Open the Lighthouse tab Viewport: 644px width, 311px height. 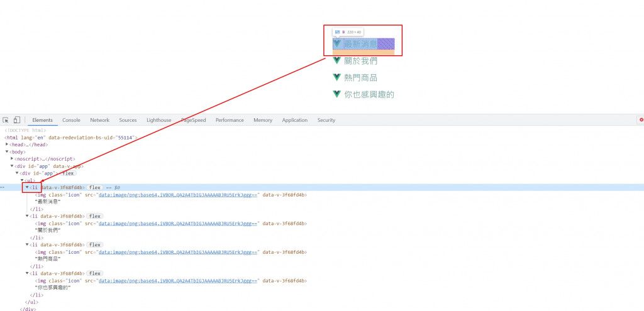pos(159,120)
